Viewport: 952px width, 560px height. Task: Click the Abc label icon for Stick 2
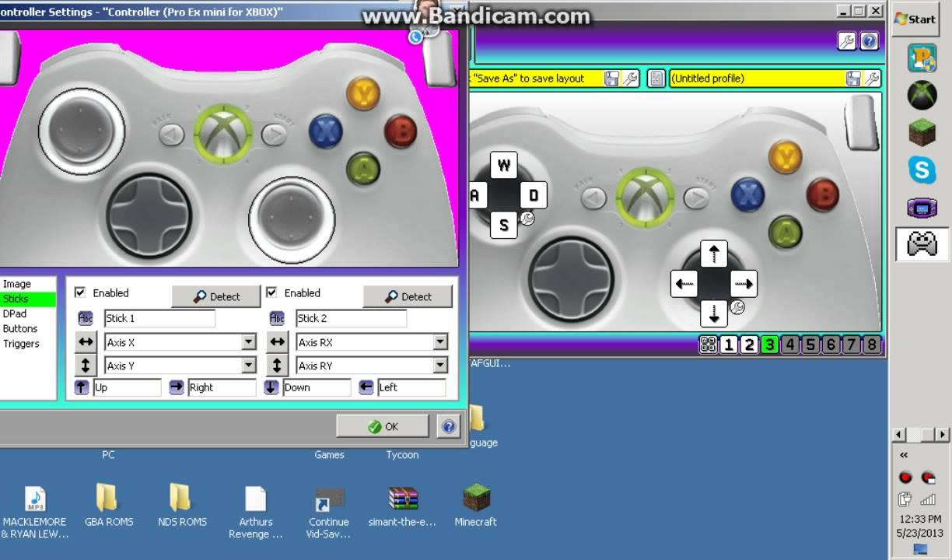pos(277,318)
